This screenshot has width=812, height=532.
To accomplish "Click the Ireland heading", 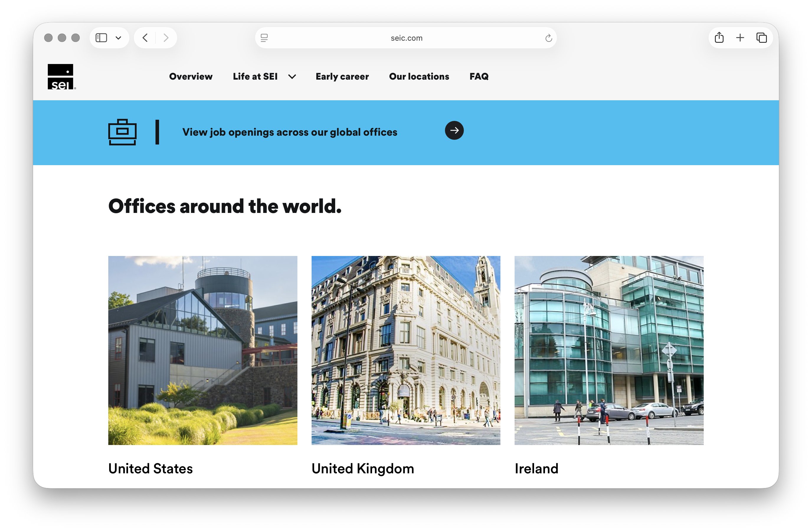I will (x=536, y=469).
